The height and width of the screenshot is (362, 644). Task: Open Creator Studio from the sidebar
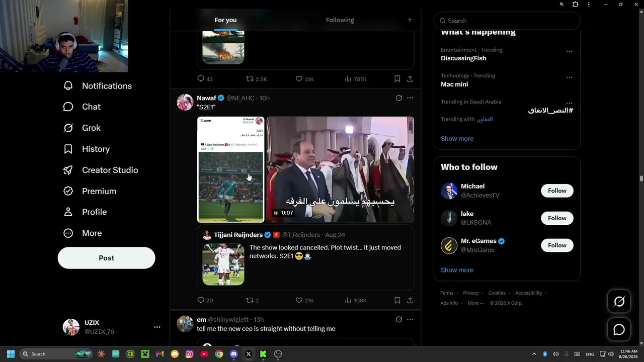[x=100, y=170]
